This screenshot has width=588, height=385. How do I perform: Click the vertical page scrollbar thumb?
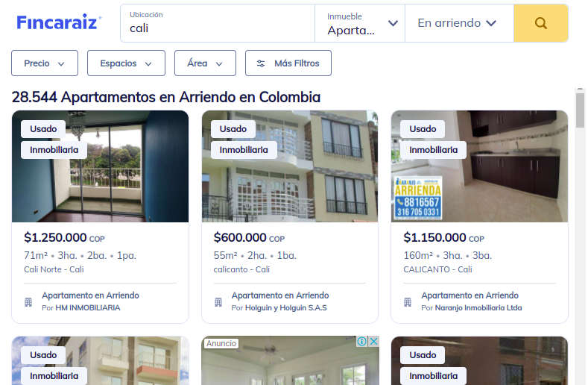[x=580, y=110]
